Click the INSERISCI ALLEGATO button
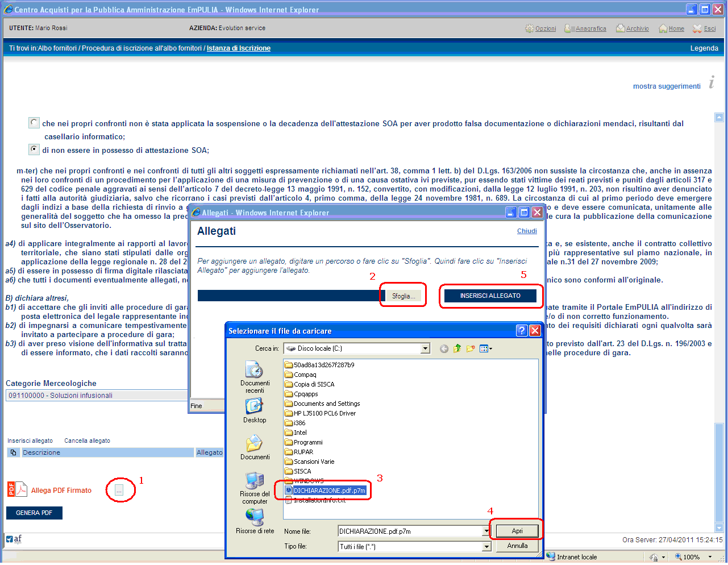Image resolution: width=728 pixels, height=565 pixels. (490, 296)
